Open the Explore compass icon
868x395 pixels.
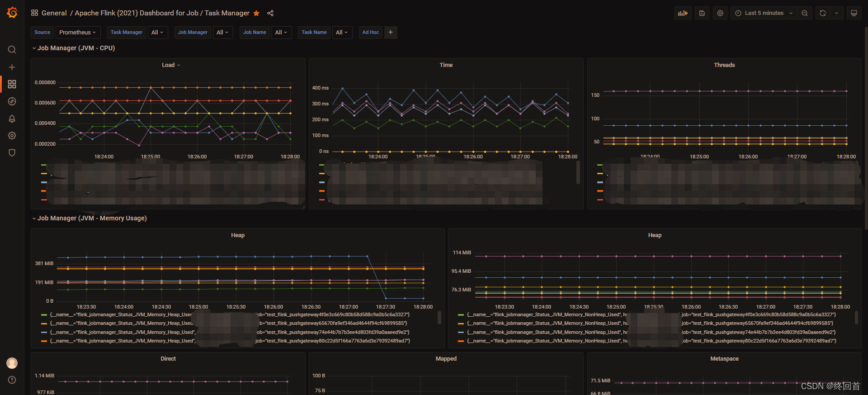pos(12,101)
